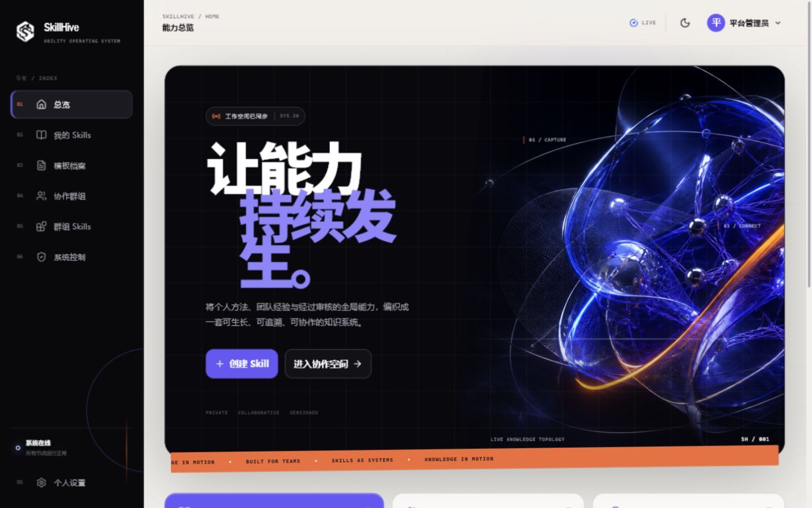The image size is (812, 508).
Task: Click the 协作群组 people icon
Action: click(41, 195)
